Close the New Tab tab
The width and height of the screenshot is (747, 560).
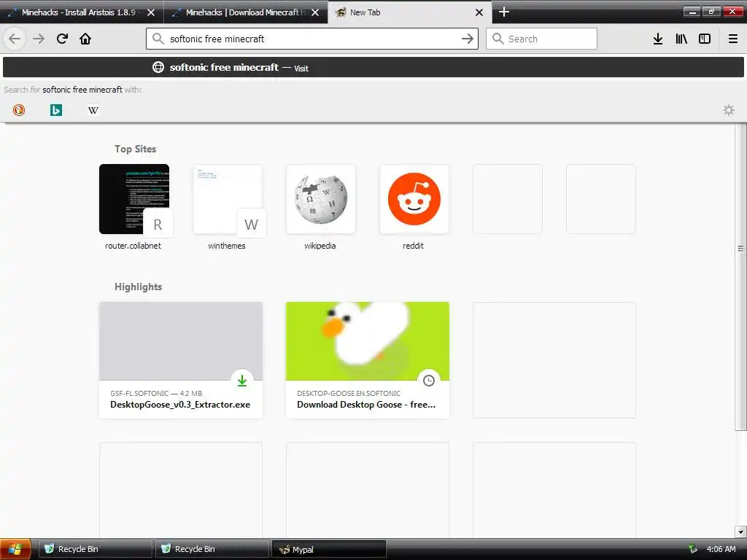(479, 12)
